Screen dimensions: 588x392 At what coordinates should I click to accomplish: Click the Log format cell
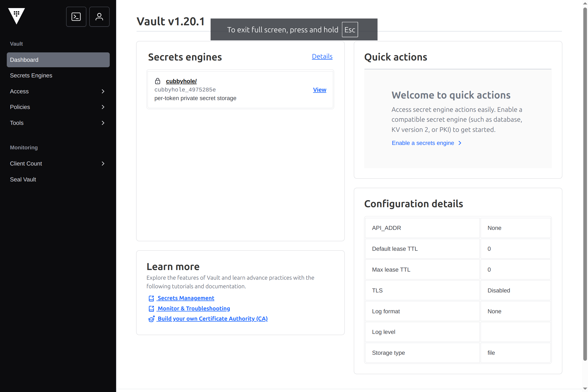tap(422, 311)
